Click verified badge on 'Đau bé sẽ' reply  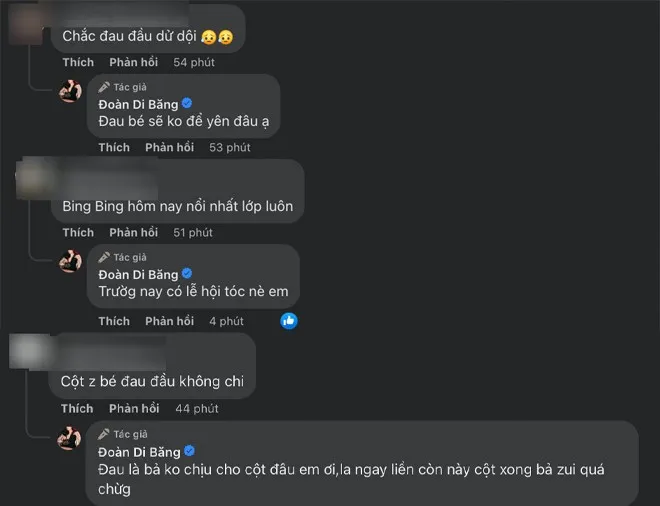pyautogui.click(x=186, y=102)
